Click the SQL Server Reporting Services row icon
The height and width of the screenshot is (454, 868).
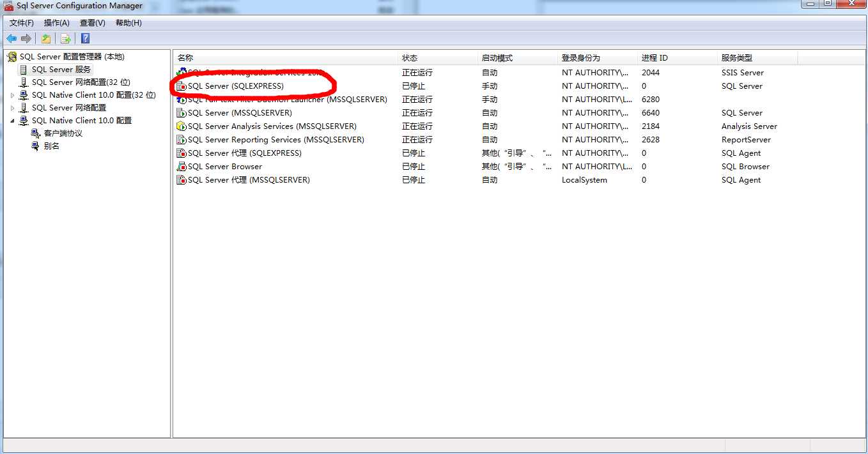coord(182,140)
